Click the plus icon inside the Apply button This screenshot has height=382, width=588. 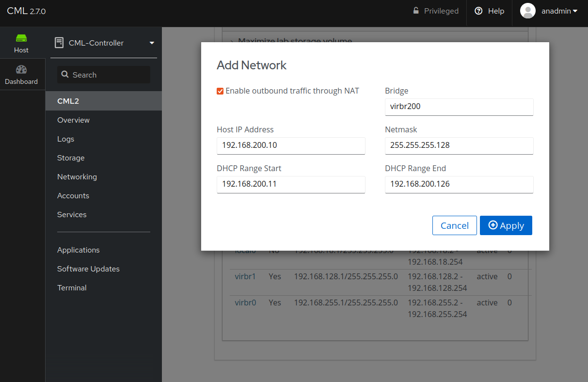[493, 225]
